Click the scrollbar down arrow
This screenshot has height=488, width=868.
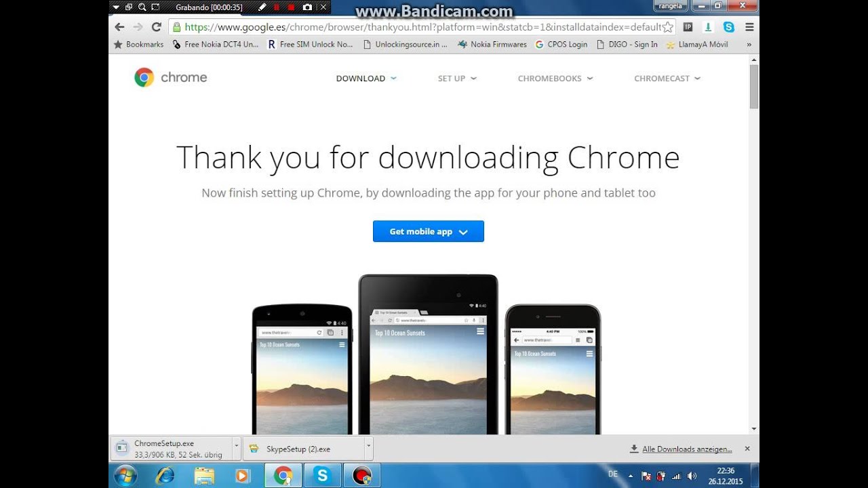pos(754,429)
